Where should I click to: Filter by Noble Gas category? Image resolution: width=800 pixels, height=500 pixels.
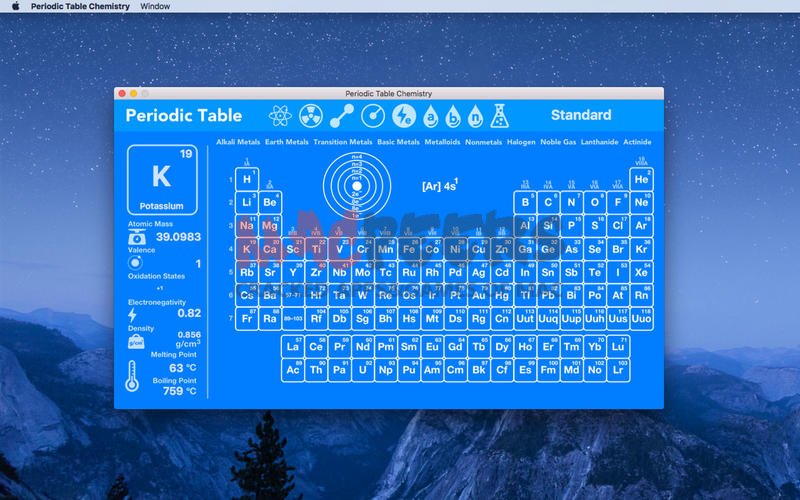(x=558, y=142)
